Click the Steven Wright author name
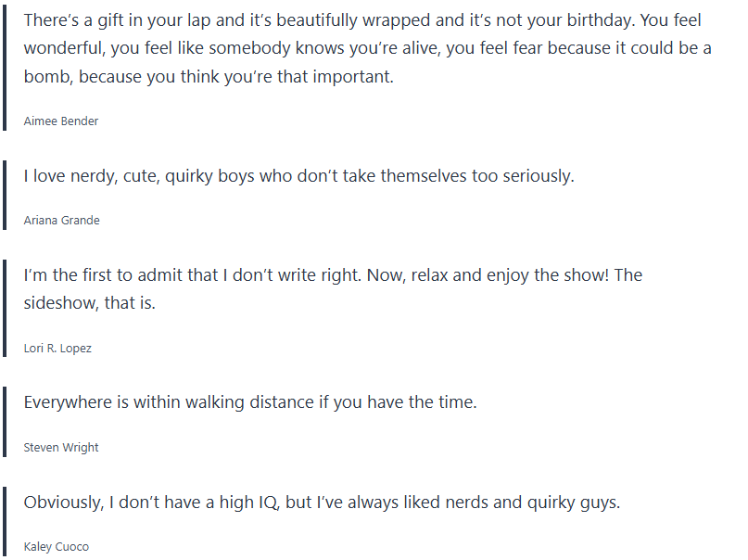This screenshot has height=560, width=748. [61, 447]
